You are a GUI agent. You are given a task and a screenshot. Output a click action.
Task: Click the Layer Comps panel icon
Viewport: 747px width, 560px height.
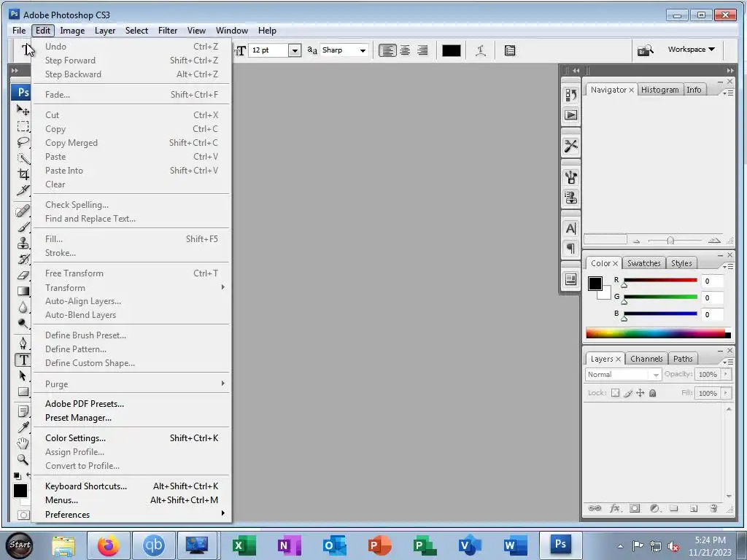[570, 279]
